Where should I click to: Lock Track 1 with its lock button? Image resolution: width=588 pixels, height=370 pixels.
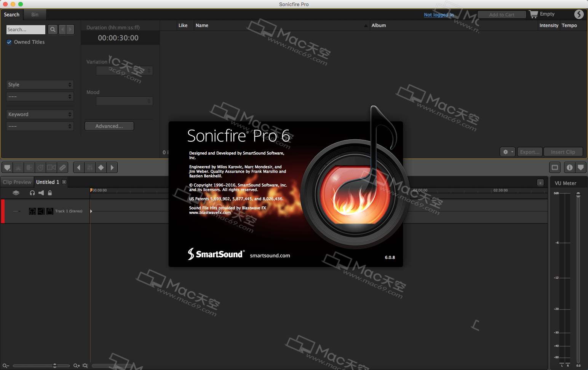click(50, 211)
